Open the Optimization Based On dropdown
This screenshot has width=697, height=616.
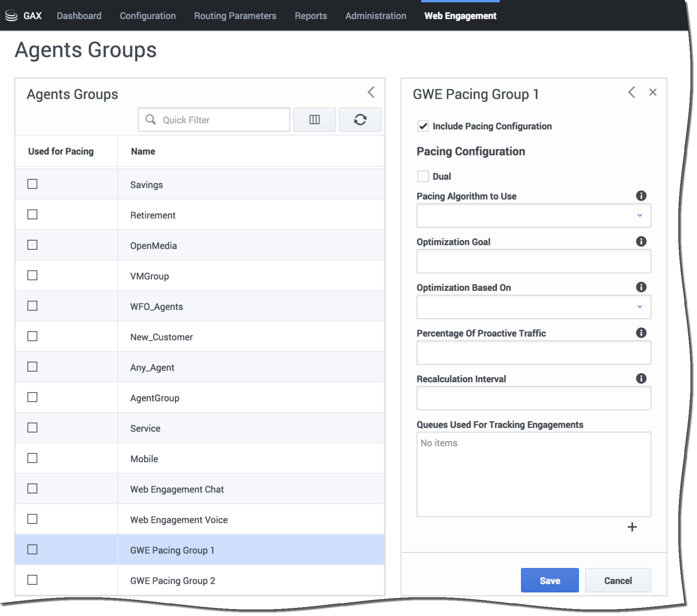pos(534,307)
